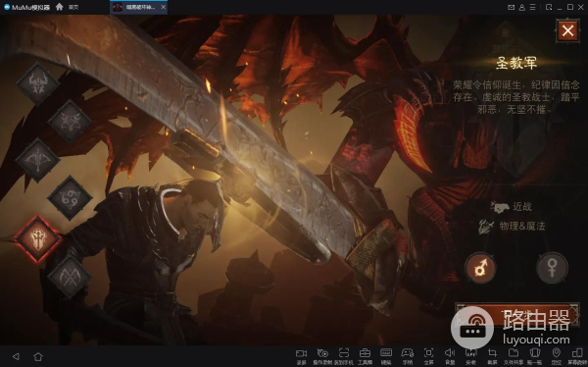Click the 近战 melee attribute label
Screen dimensions: 588x367
[522, 206]
